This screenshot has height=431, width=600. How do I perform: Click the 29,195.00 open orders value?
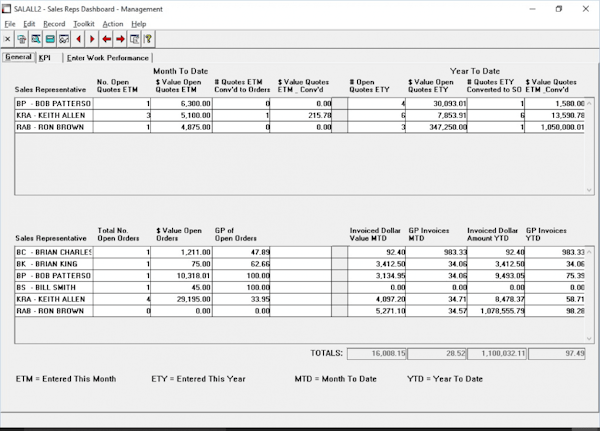pyautogui.click(x=181, y=299)
